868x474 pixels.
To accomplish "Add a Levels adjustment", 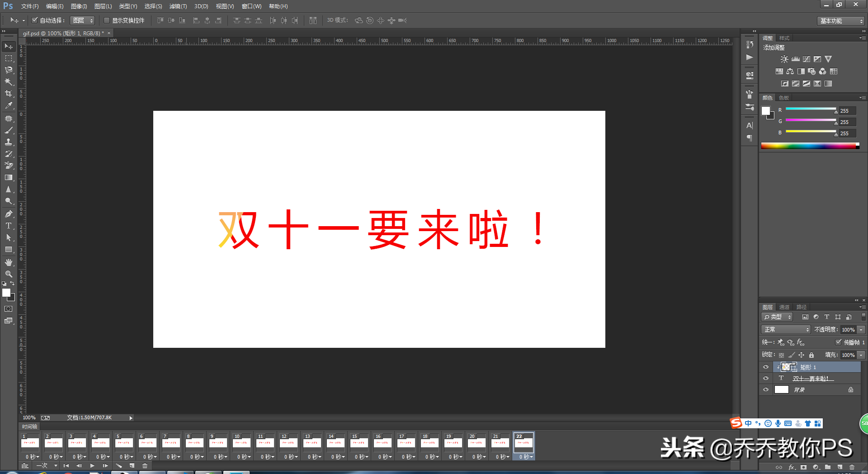I will (795, 59).
